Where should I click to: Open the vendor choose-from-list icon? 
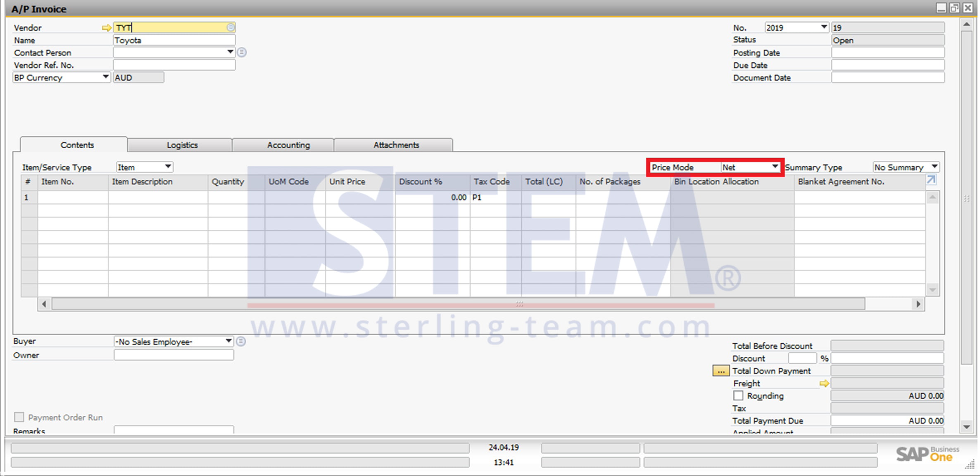point(231,27)
